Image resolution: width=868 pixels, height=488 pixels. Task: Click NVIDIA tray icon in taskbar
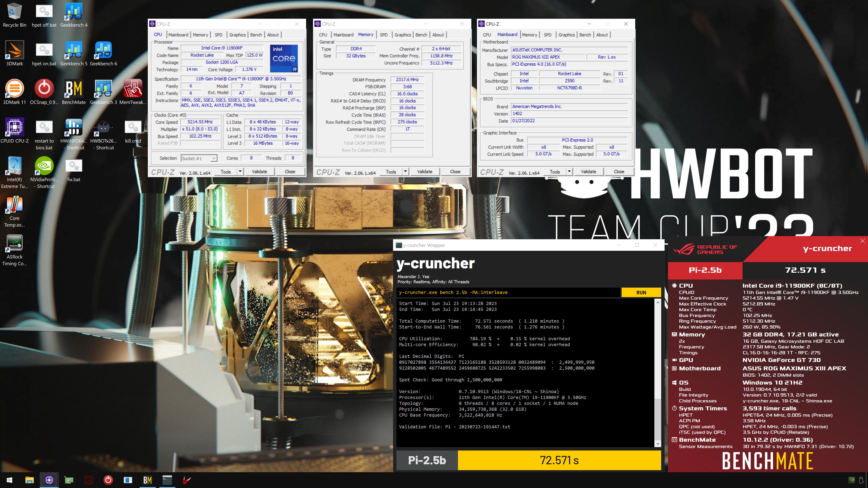pos(851,480)
